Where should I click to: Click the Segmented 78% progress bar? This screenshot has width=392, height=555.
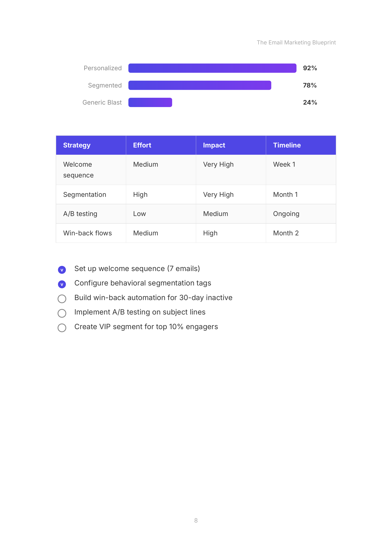(200, 85)
